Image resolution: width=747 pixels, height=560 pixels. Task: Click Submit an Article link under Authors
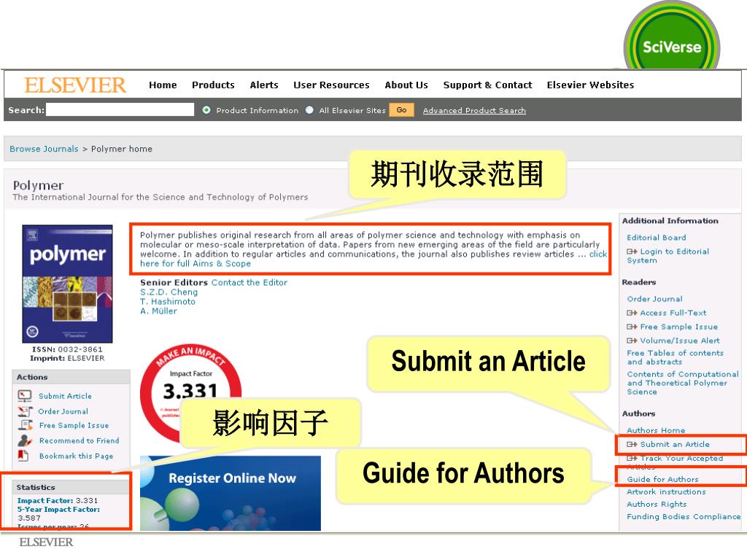point(675,444)
